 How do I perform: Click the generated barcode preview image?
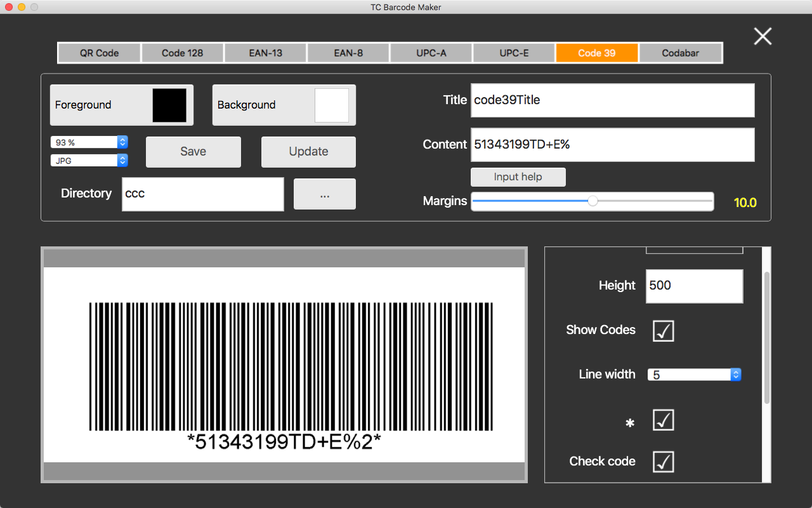click(x=284, y=364)
